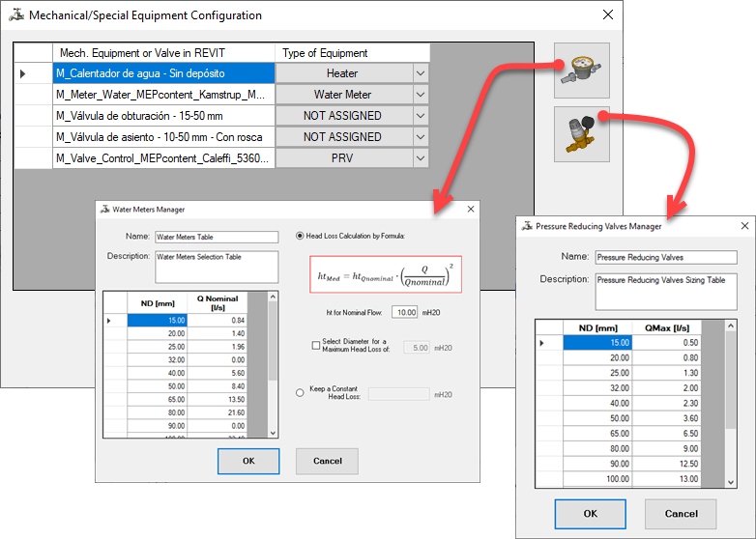Click the head loss formula image
Image resolution: width=756 pixels, height=539 pixels.
tap(386, 274)
